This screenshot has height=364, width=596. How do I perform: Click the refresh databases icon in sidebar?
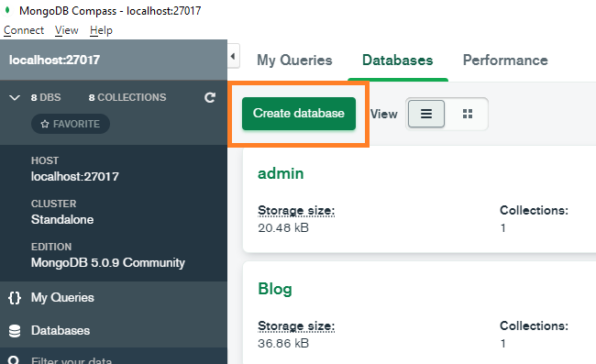pos(210,98)
